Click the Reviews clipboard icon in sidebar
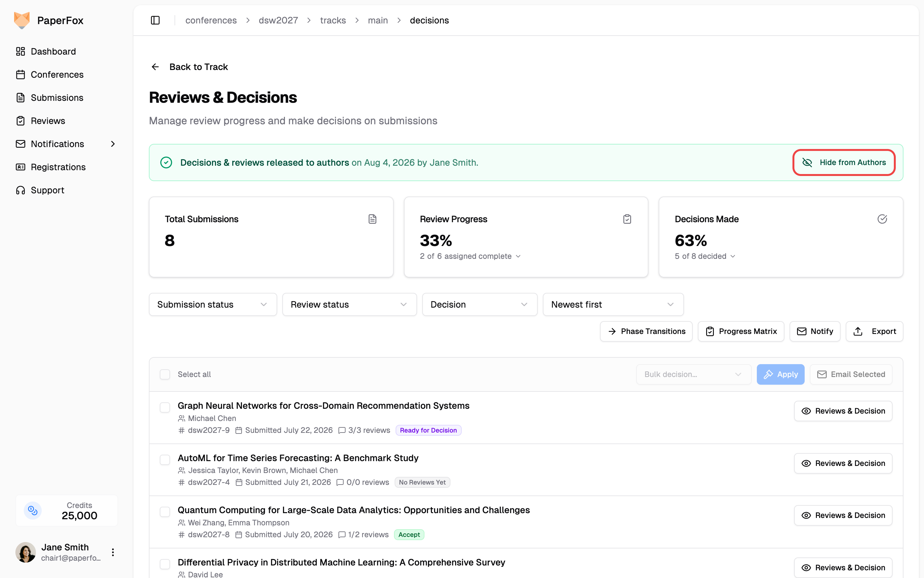Image resolution: width=924 pixels, height=578 pixels. (21, 121)
